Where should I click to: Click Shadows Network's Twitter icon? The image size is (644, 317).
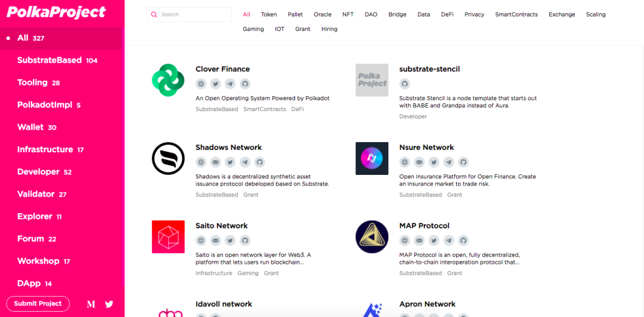point(230,162)
